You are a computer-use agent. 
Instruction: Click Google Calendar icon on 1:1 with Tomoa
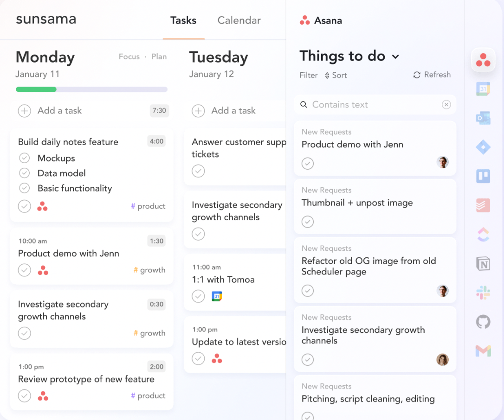[217, 296]
